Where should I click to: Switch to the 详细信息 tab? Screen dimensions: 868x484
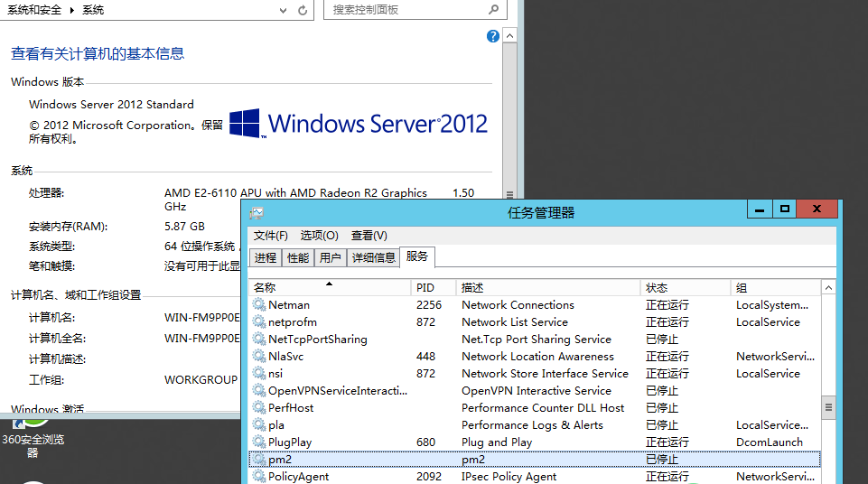pyautogui.click(x=374, y=257)
